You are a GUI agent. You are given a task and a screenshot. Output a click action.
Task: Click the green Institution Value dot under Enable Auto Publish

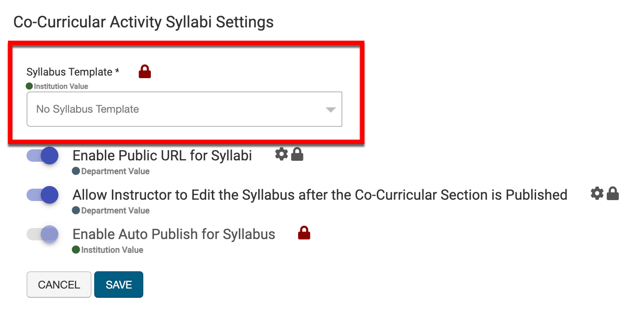pyautogui.click(x=76, y=250)
